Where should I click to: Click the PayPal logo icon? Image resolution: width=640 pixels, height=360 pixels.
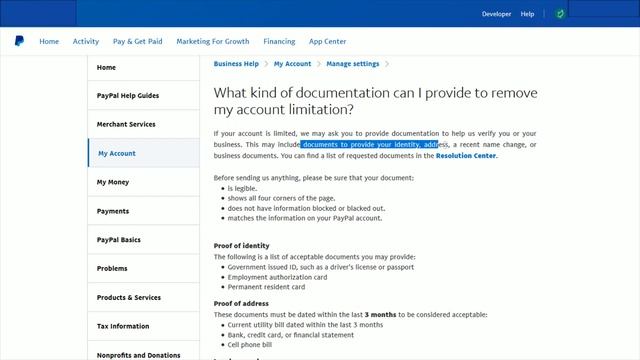(19, 41)
